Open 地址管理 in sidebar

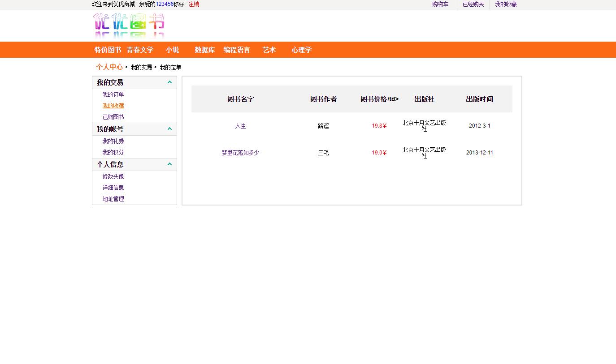tap(113, 199)
